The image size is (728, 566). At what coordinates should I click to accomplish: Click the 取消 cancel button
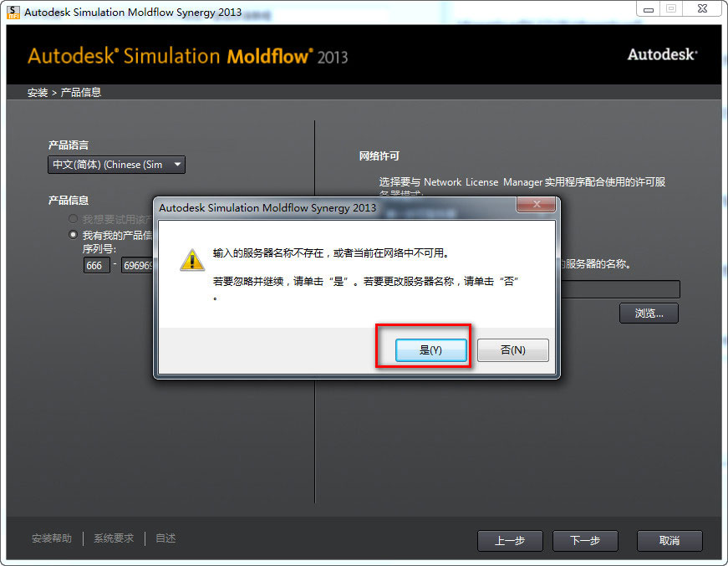pos(669,540)
